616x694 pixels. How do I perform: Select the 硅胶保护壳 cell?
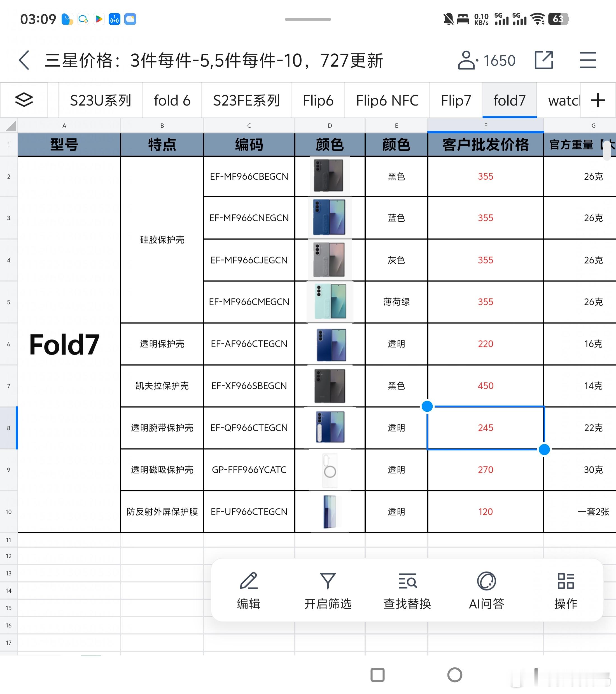click(x=162, y=240)
